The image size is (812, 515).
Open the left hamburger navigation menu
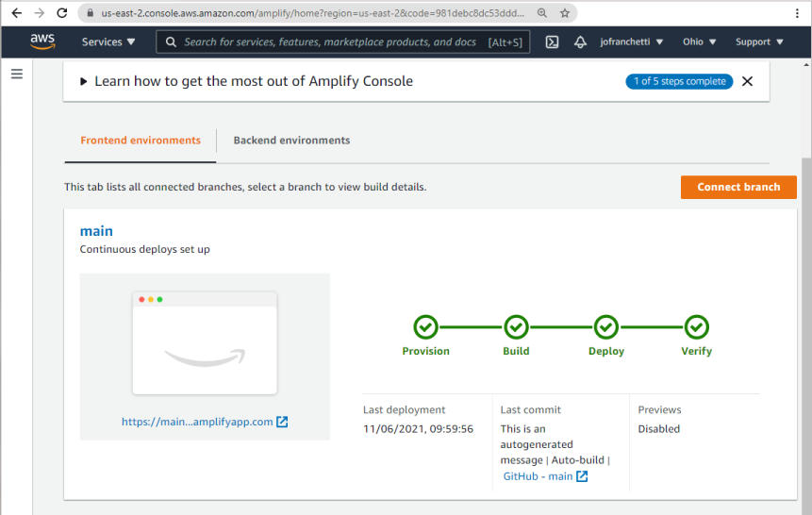click(17, 74)
